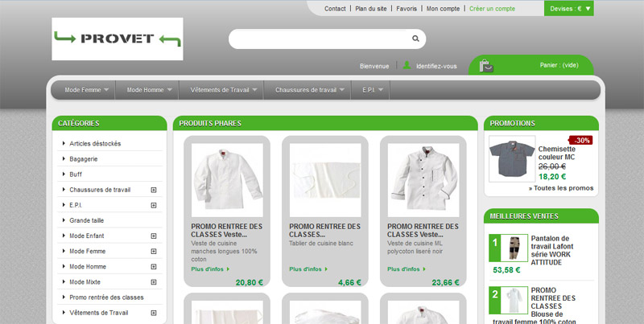Click the -30% discount badge
The height and width of the screenshot is (324, 644).
580,140
